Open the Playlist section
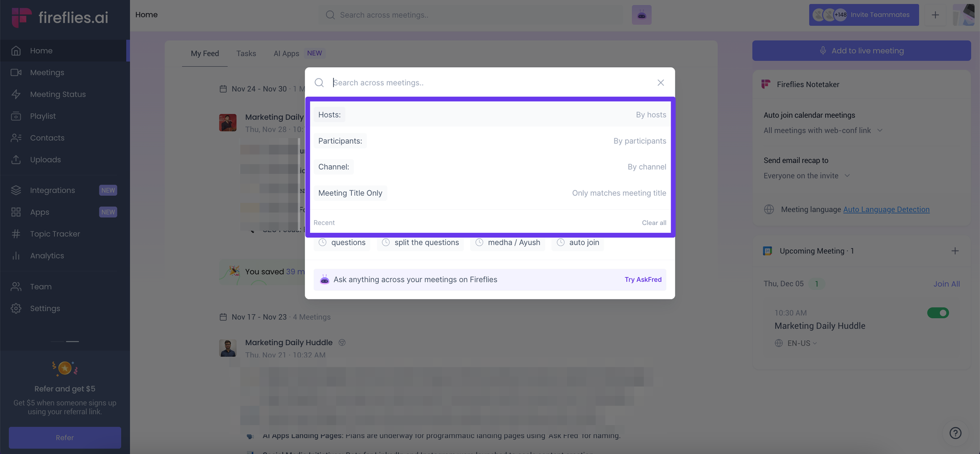This screenshot has width=980, height=454. (x=43, y=116)
